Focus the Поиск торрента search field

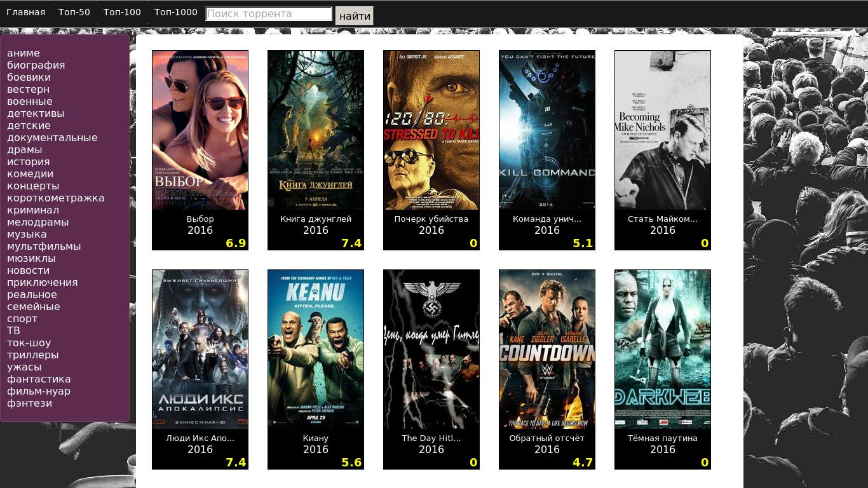click(269, 14)
